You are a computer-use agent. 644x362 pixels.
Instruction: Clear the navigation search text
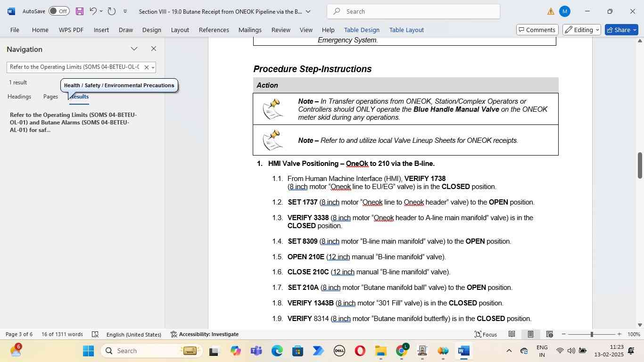coord(146,67)
